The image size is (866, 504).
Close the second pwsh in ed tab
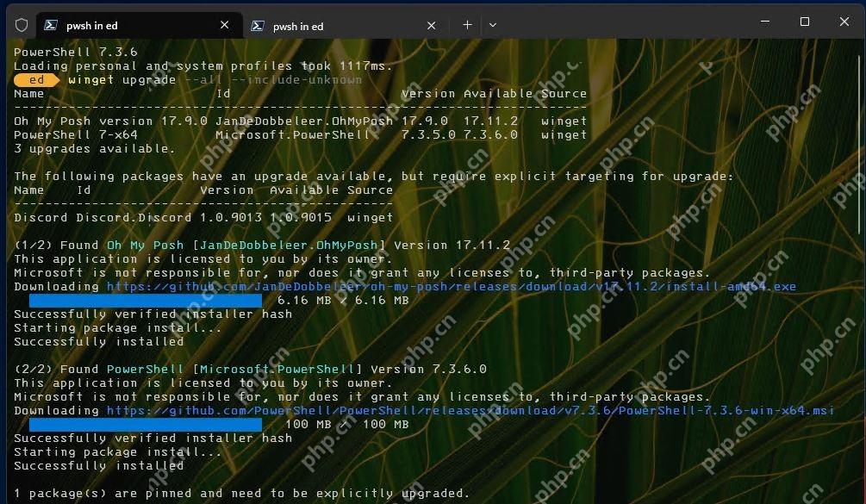coord(432,25)
